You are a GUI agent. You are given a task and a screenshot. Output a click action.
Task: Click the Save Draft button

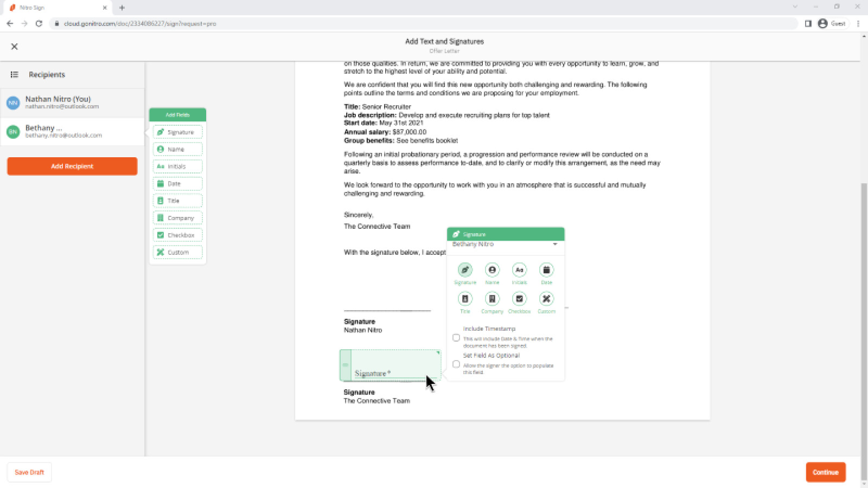[29, 472]
